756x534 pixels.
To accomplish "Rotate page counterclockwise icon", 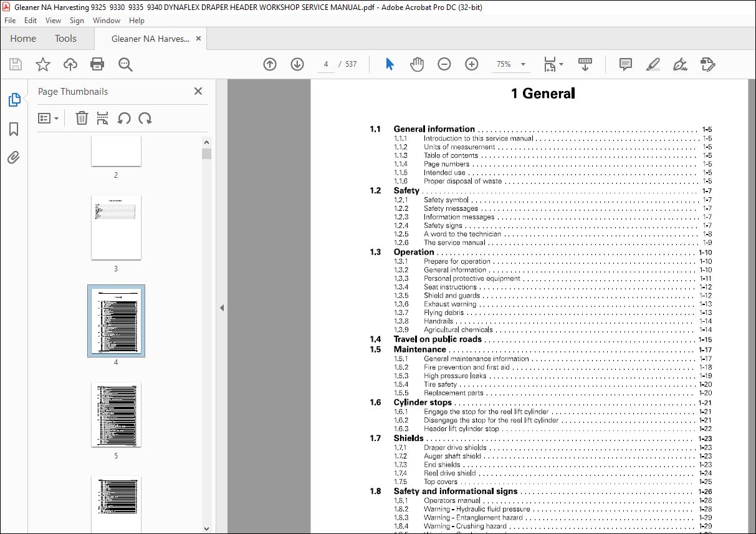I will [124, 118].
